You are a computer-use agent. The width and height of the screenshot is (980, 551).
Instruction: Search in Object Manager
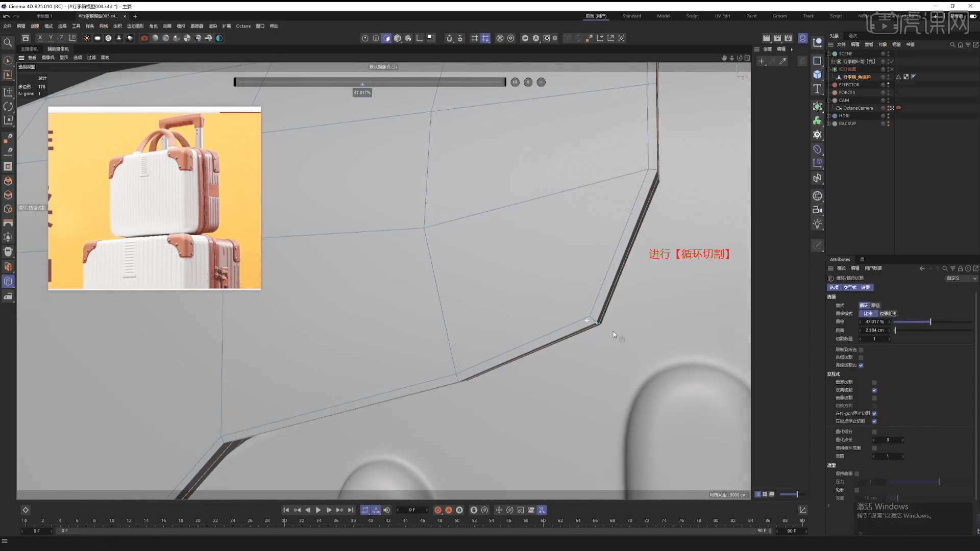point(952,45)
